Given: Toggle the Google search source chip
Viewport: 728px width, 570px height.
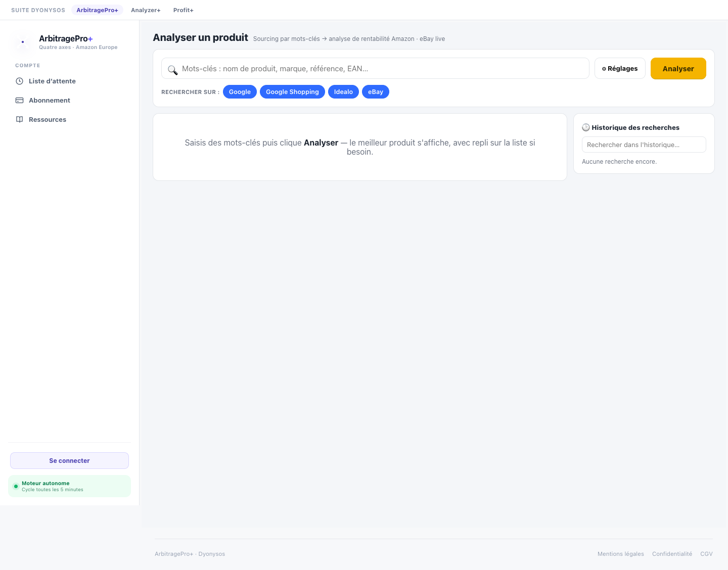Looking at the screenshot, I should 240,92.
